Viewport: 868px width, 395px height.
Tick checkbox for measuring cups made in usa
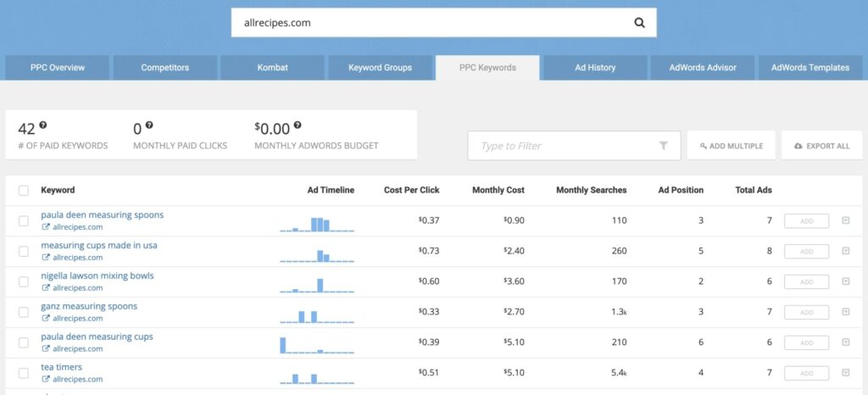click(23, 251)
